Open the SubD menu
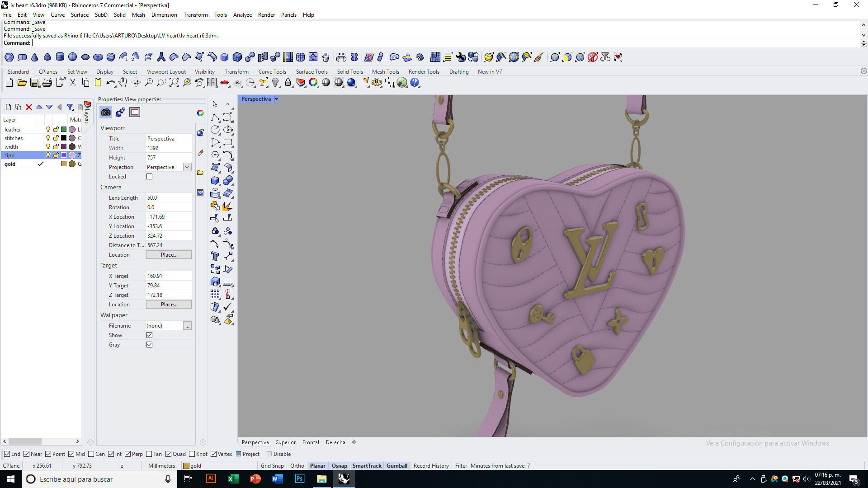This screenshot has width=868, height=488. (101, 15)
